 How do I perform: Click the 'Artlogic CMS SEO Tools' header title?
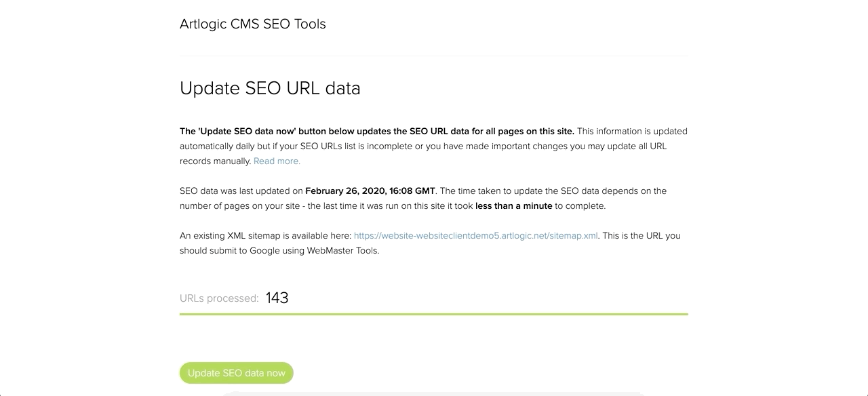coord(253,24)
